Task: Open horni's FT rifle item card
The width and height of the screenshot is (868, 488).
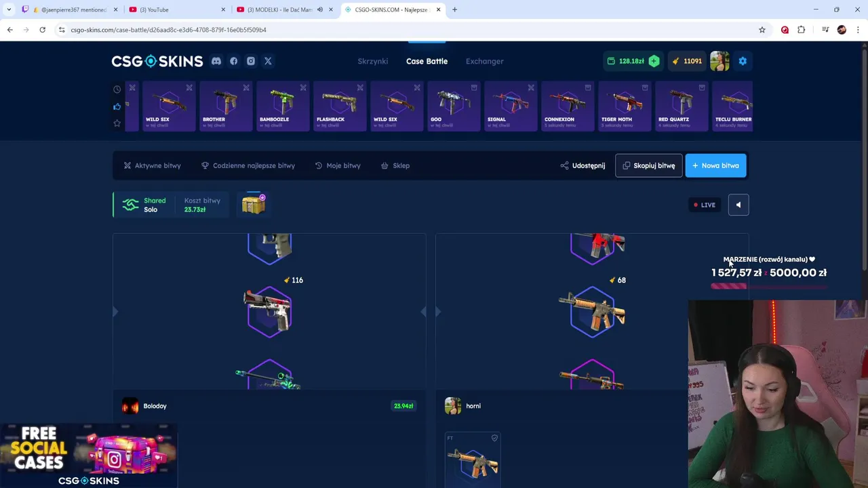Action: click(x=473, y=460)
